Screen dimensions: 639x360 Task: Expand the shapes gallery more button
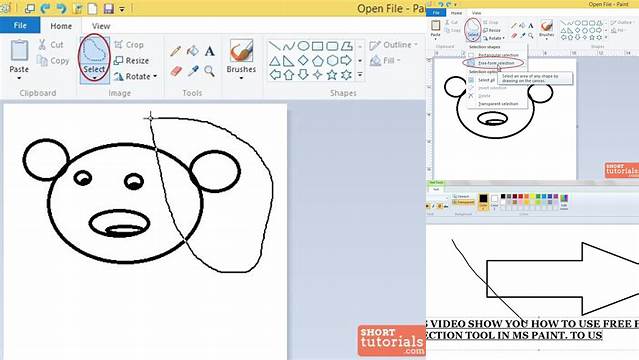[x=360, y=75]
